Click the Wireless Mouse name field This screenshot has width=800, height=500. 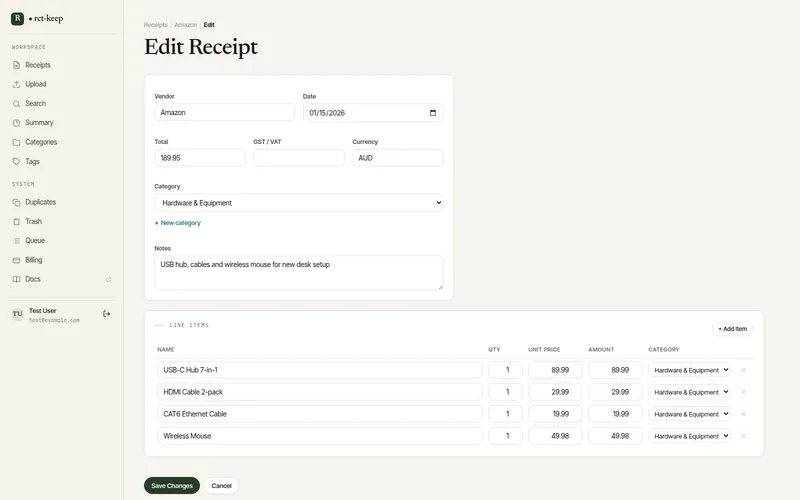[320, 436]
